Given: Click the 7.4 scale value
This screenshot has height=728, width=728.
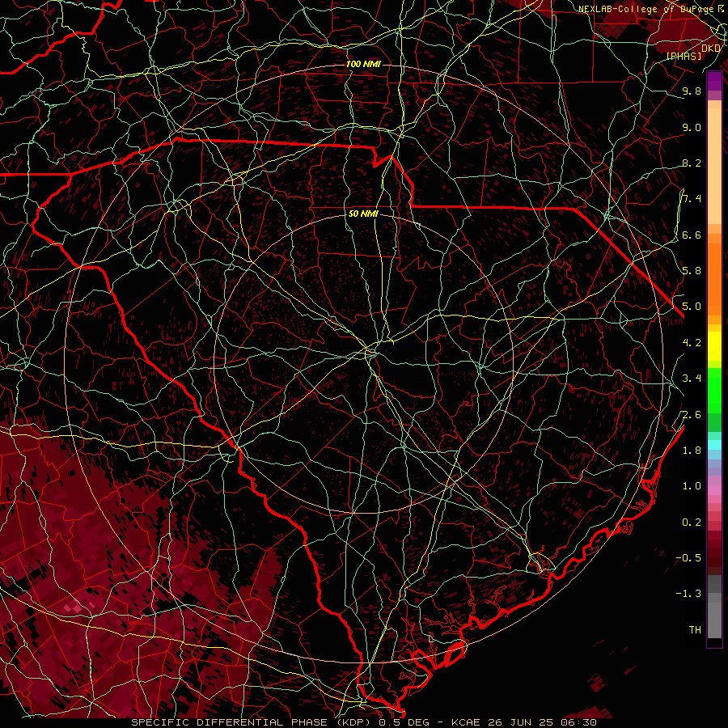Looking at the screenshot, I should [x=692, y=199].
